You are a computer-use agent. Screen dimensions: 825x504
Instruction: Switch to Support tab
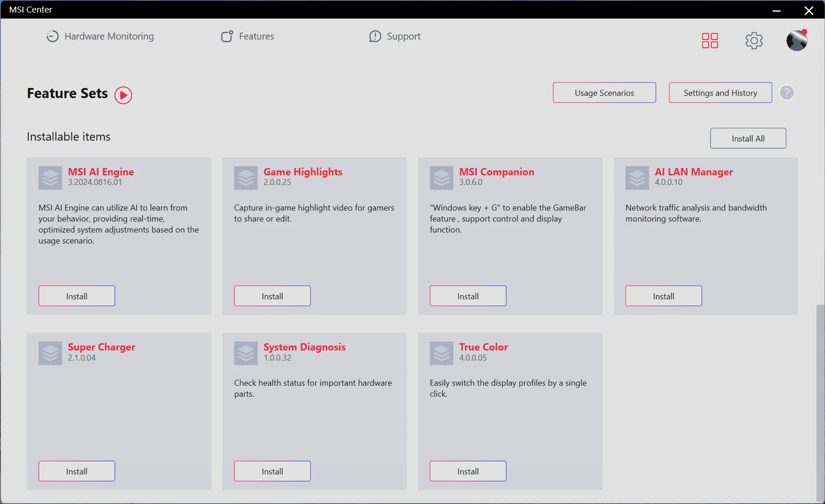(394, 36)
